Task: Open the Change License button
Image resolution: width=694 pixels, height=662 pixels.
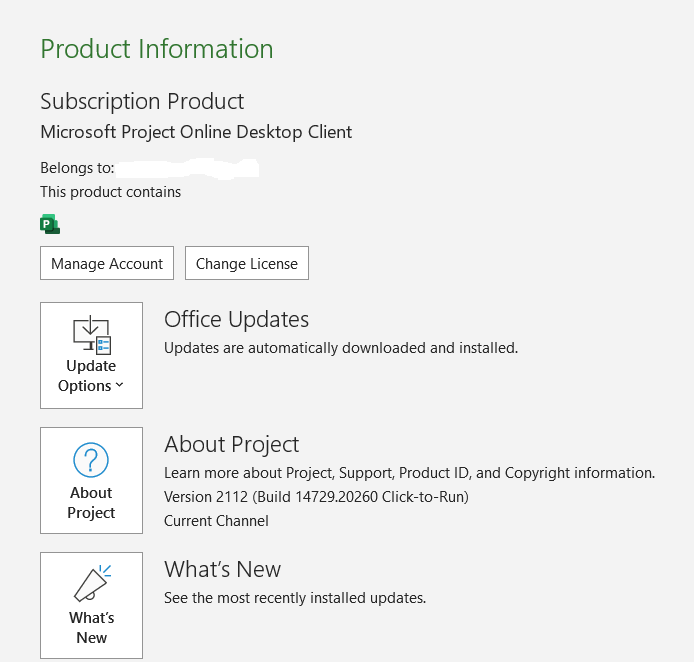Action: coord(247,263)
